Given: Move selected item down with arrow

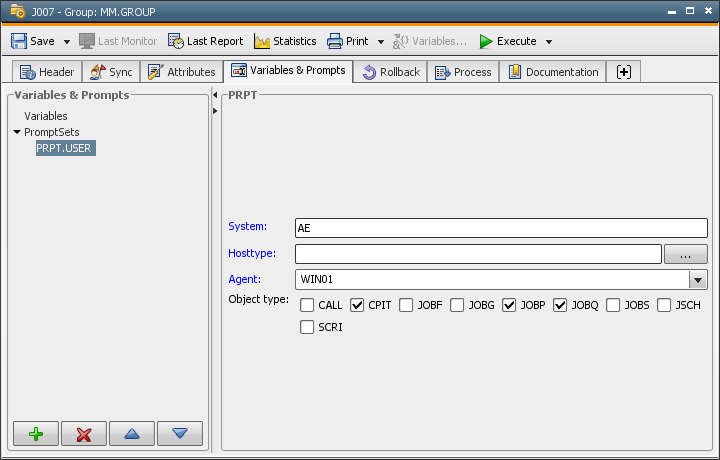Looking at the screenshot, I should [180, 434].
